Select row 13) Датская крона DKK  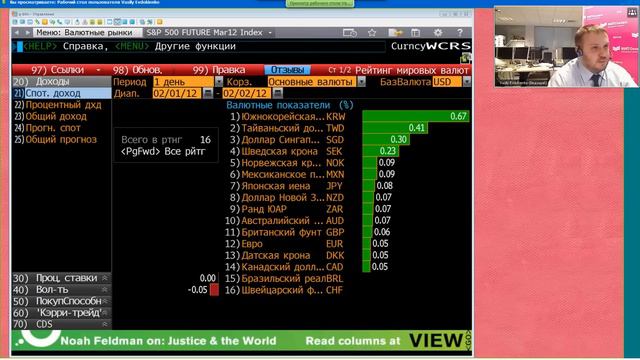coord(285,255)
